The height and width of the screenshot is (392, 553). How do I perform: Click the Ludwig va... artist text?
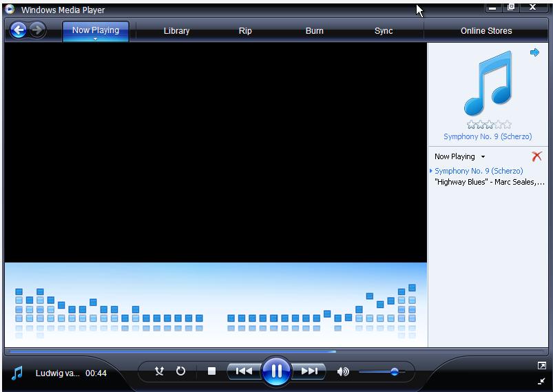[57, 373]
